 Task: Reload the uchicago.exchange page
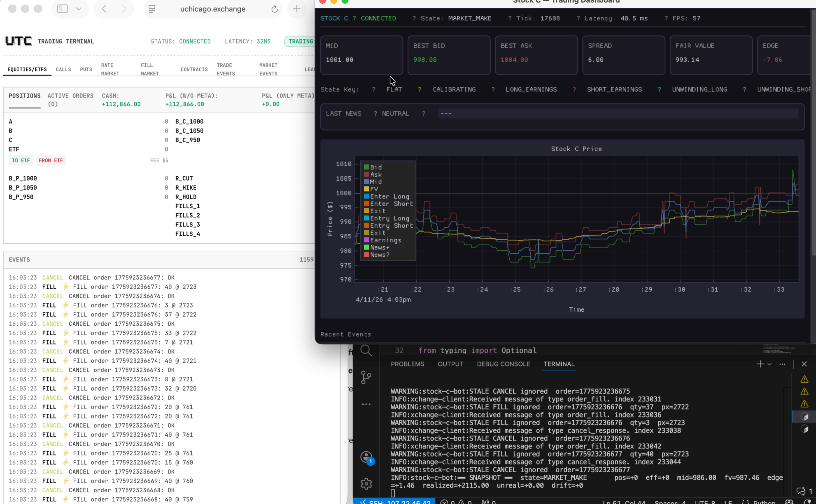pos(274,9)
